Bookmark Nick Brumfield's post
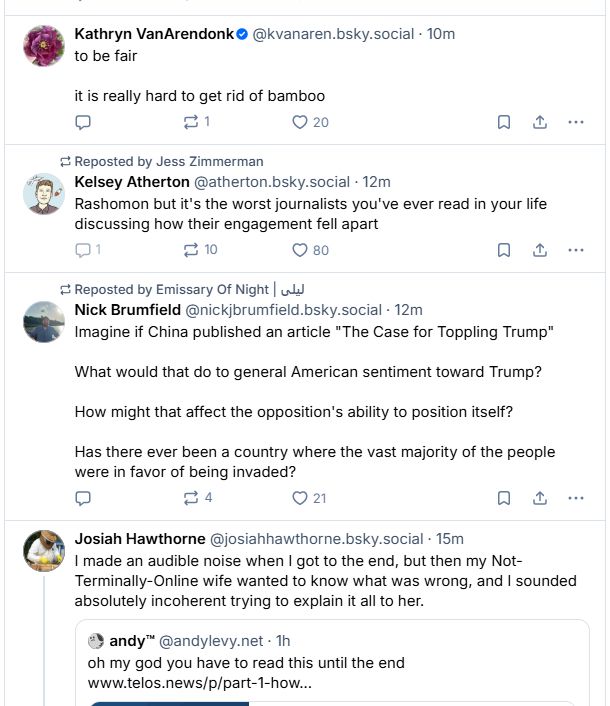The width and height of the screenshot is (610, 706). (504, 498)
